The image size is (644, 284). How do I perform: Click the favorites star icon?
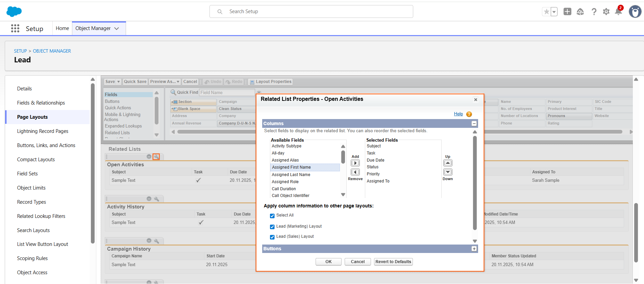[546, 12]
